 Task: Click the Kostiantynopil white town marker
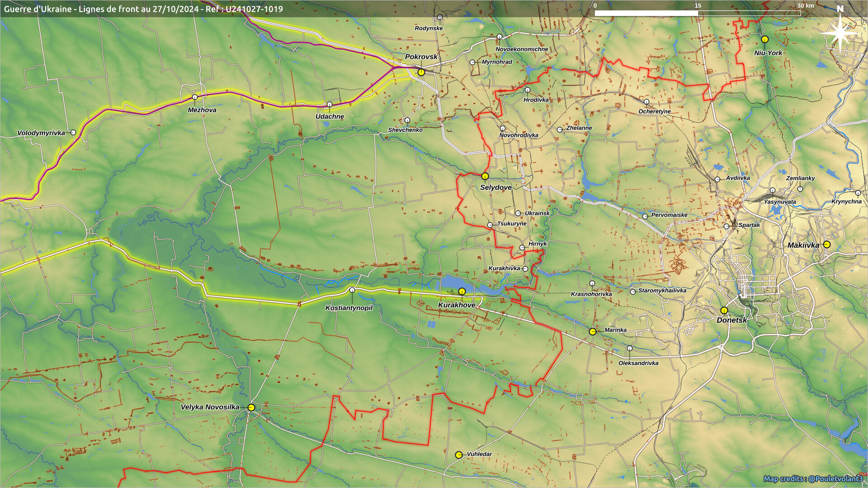click(x=352, y=290)
